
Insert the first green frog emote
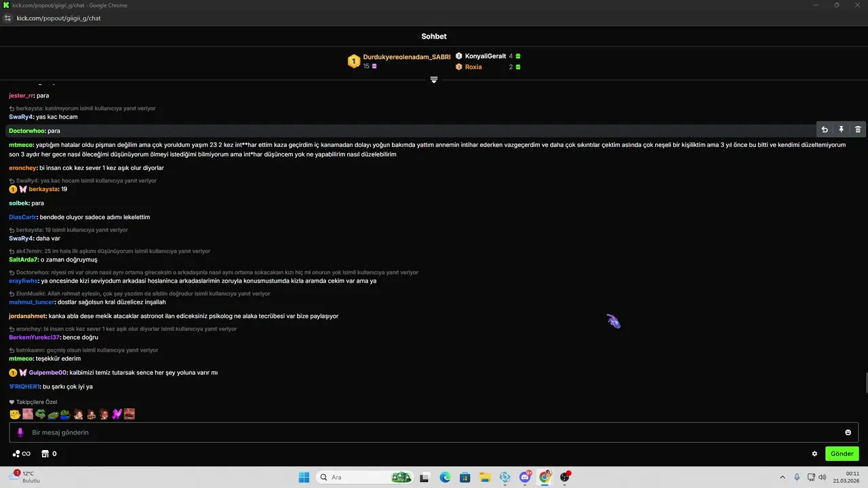[x=40, y=414]
